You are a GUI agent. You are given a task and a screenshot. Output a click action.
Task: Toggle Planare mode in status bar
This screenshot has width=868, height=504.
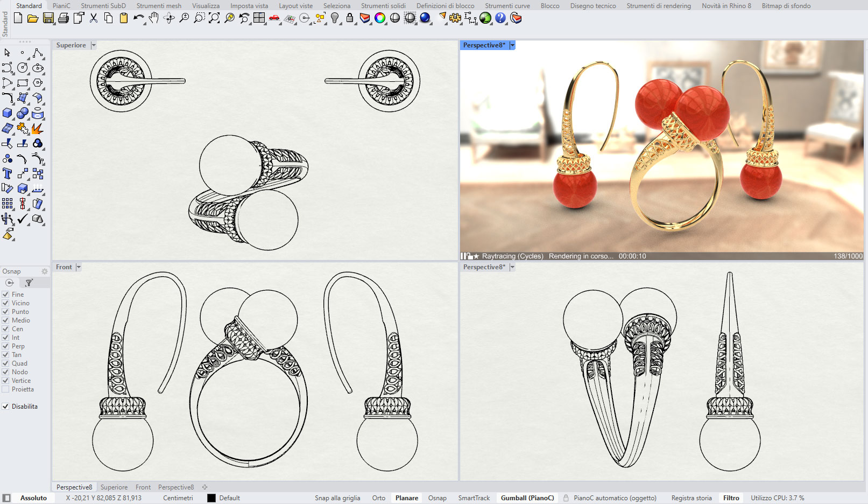[407, 498]
